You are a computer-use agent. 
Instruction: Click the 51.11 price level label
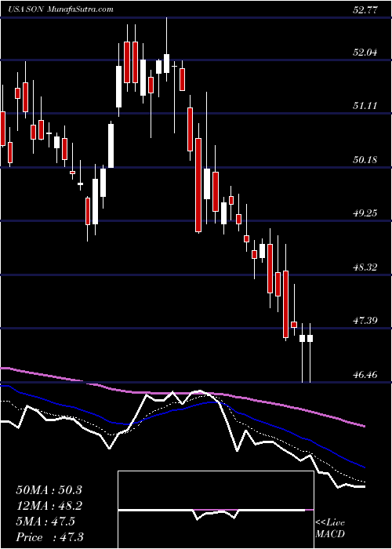click(x=365, y=105)
